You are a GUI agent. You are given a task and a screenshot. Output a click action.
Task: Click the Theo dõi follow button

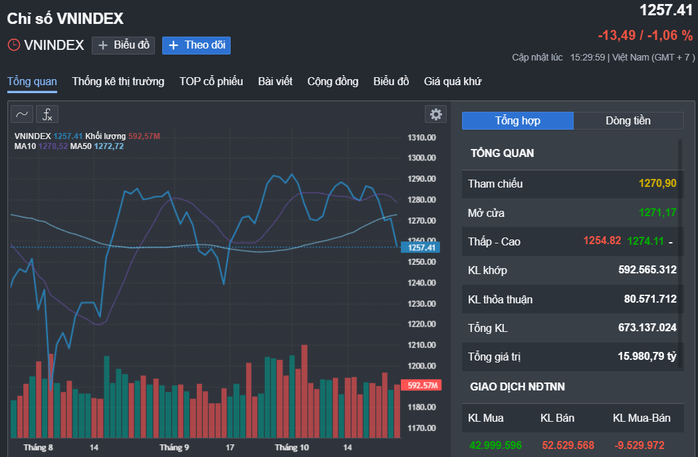click(x=196, y=45)
